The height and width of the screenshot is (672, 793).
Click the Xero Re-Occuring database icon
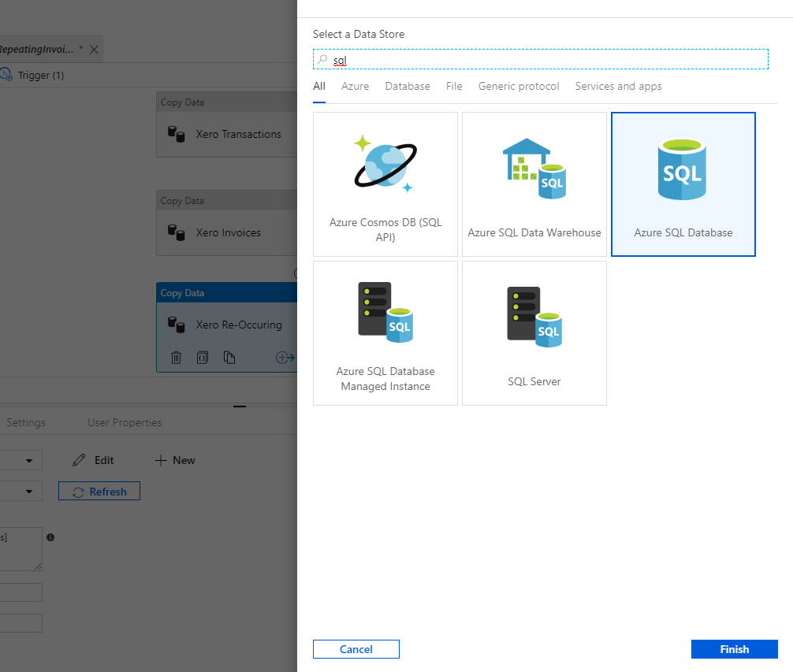pos(176,325)
